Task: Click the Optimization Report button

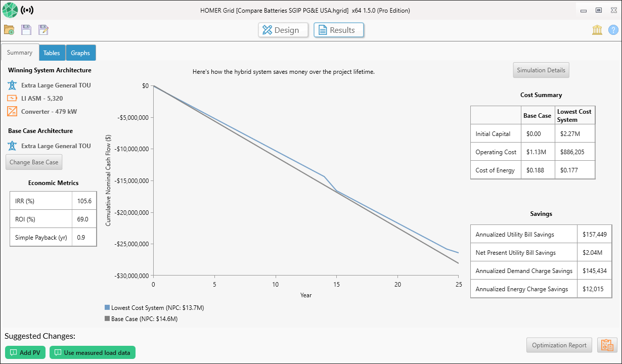Action: [x=559, y=345]
